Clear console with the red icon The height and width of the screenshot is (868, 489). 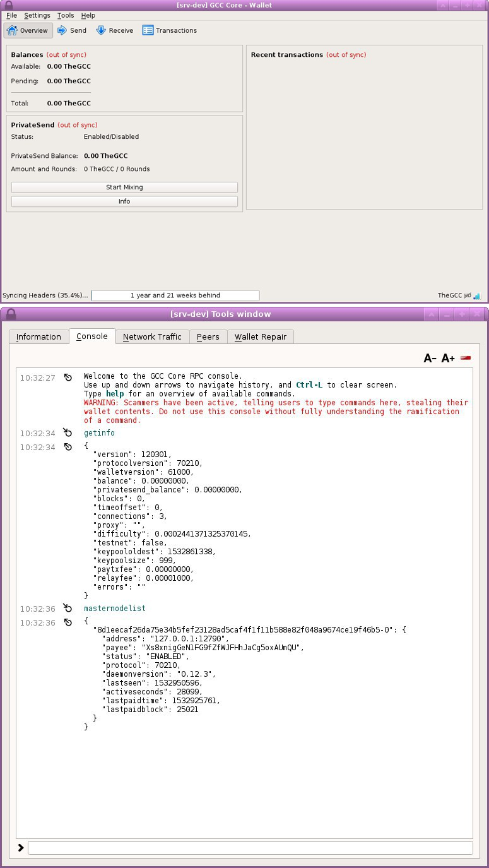coord(466,358)
